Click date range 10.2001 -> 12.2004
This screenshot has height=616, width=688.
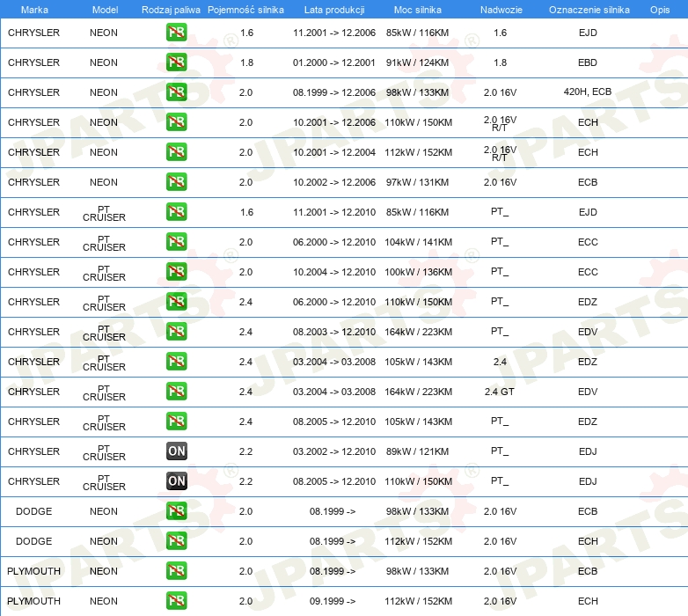(334, 152)
